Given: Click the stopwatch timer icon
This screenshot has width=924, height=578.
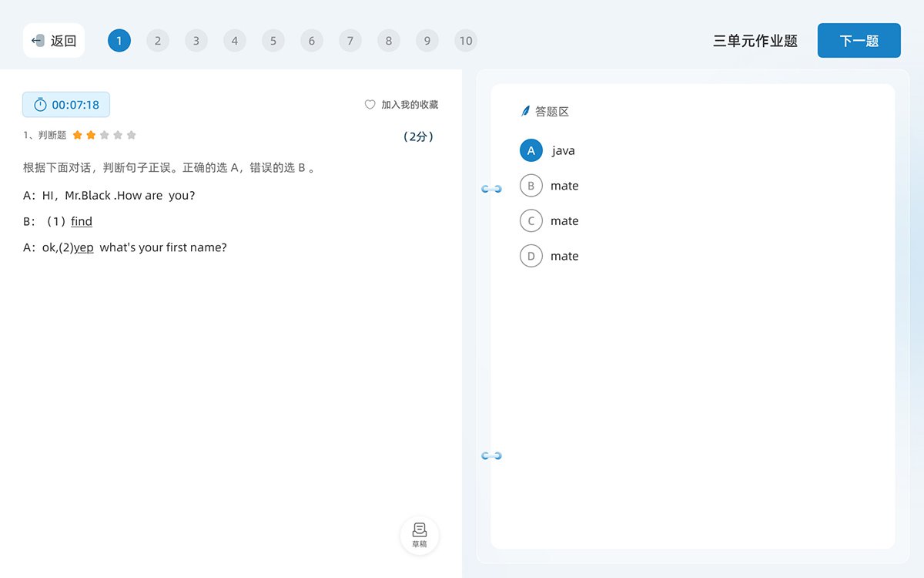Looking at the screenshot, I should click(x=40, y=105).
